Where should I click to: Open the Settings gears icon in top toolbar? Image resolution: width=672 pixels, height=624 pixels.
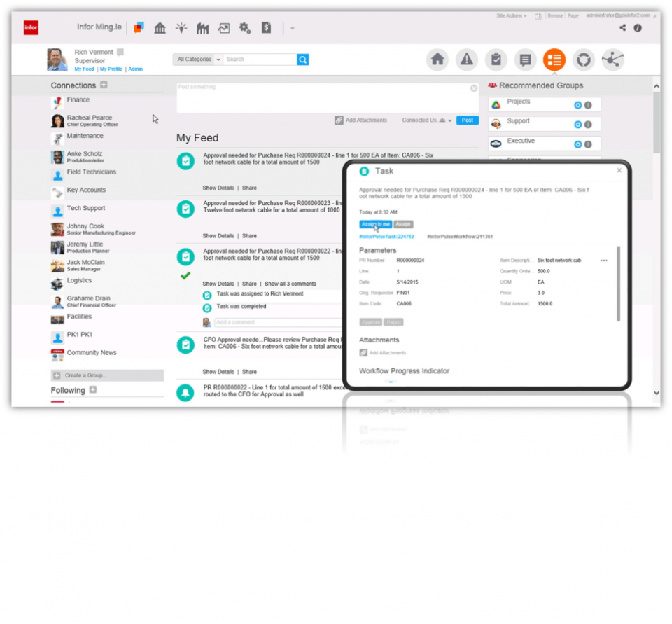coord(245,27)
